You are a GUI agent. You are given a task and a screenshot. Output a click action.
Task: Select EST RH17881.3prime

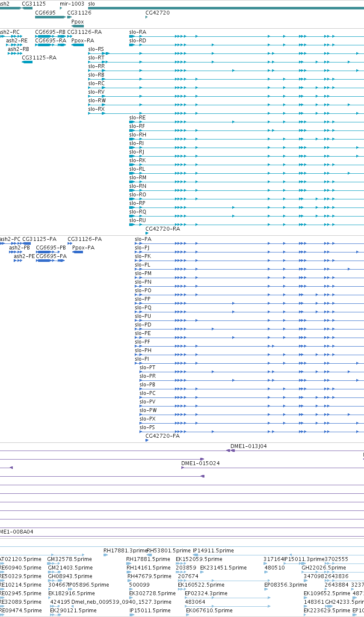[x=125, y=551]
